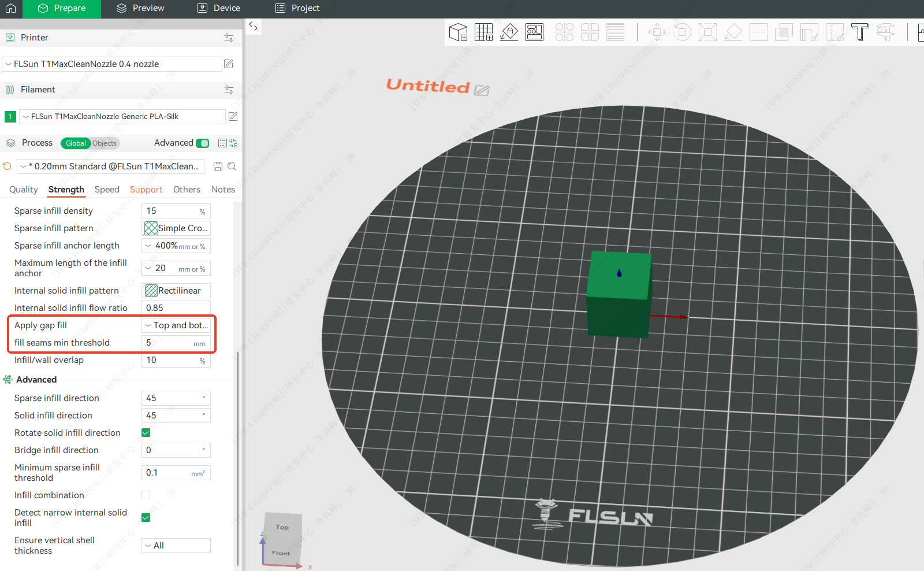Click the Sparse infill direction field
This screenshot has width=924, height=571.
(x=176, y=398)
